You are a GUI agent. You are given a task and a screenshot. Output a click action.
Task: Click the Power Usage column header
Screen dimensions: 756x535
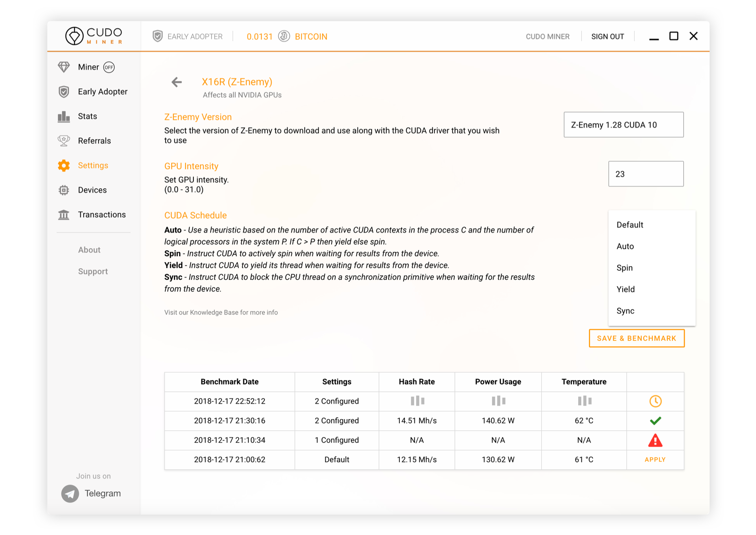498,382
